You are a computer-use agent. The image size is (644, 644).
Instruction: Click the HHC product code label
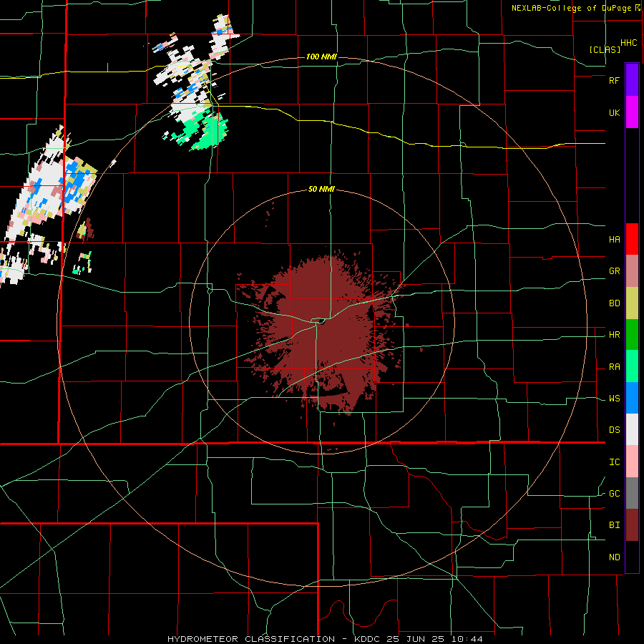point(629,43)
